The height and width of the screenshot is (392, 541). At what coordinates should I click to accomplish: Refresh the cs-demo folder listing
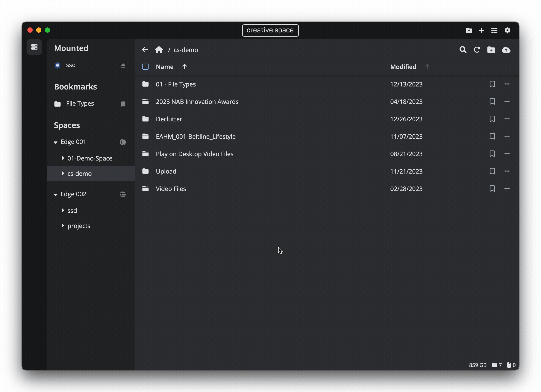pos(477,50)
